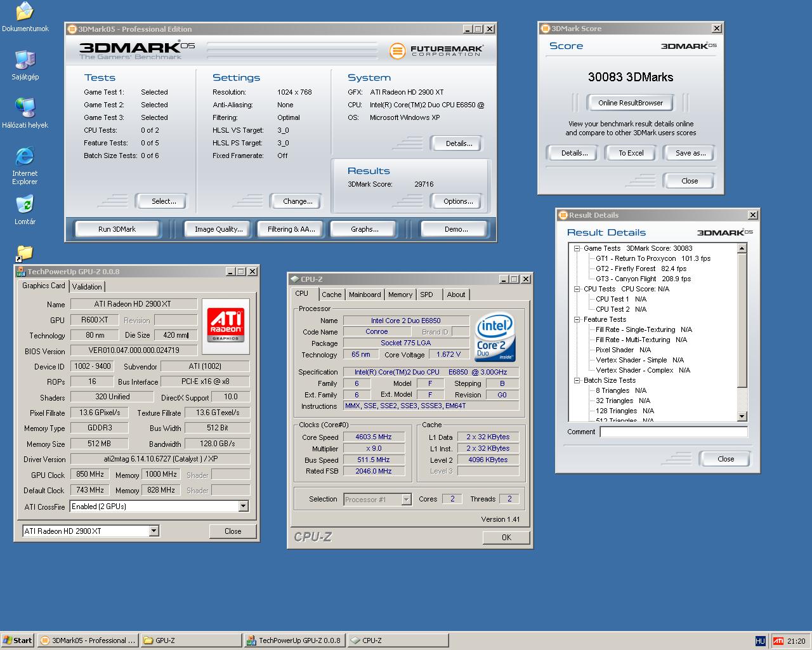This screenshot has width=812, height=650.
Task: Click the Select tests button
Action: (163, 201)
